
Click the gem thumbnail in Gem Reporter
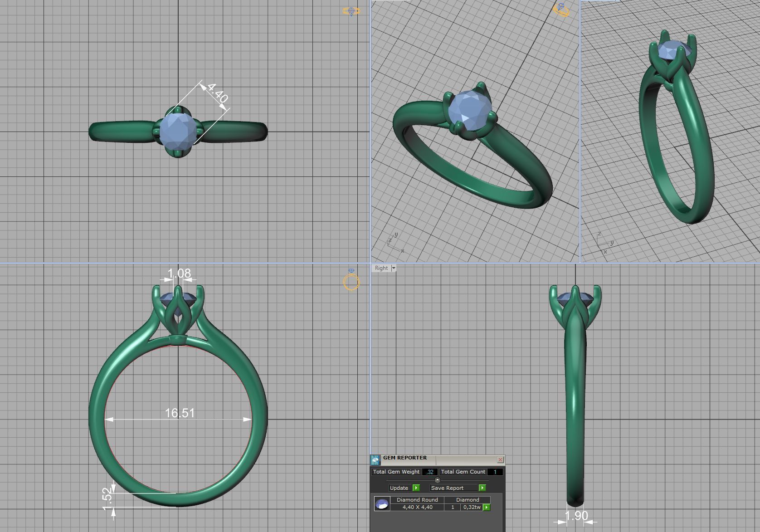[381, 503]
